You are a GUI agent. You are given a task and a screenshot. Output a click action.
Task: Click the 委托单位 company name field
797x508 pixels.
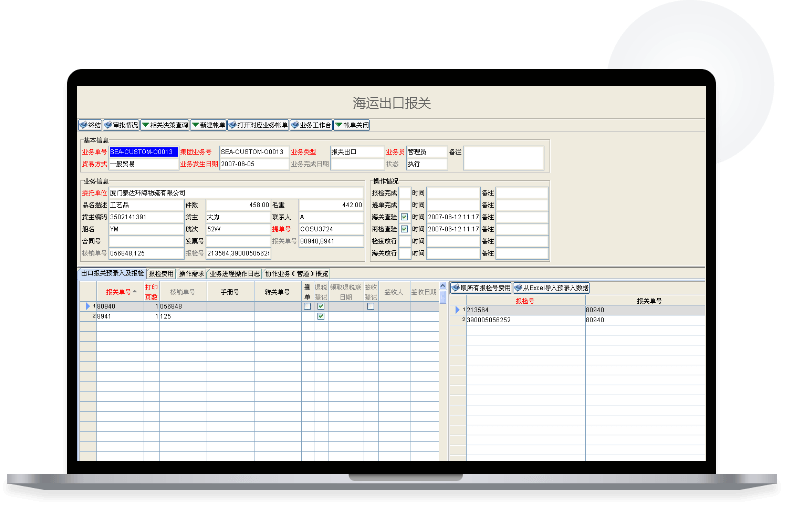(236, 193)
